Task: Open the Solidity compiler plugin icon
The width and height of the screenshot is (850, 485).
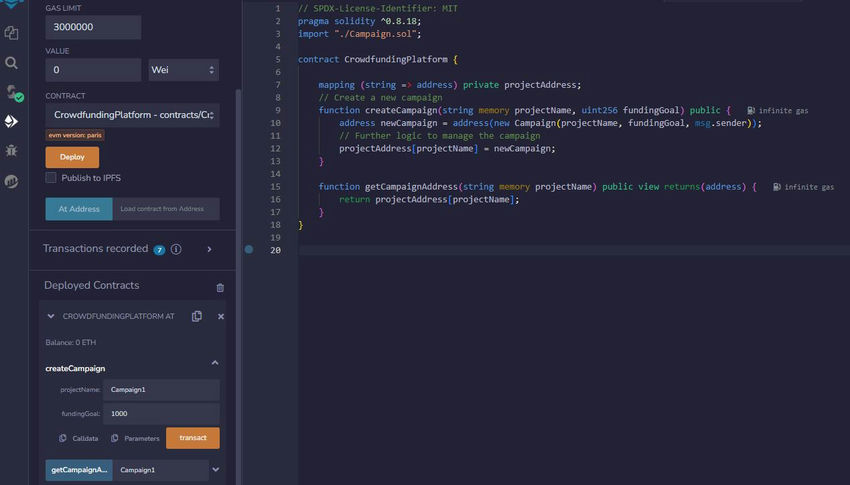Action: point(13,93)
